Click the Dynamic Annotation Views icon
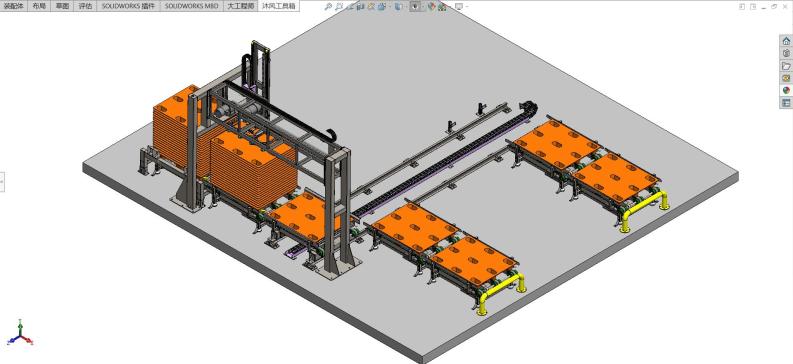This screenshot has width=793, height=364. [371, 7]
